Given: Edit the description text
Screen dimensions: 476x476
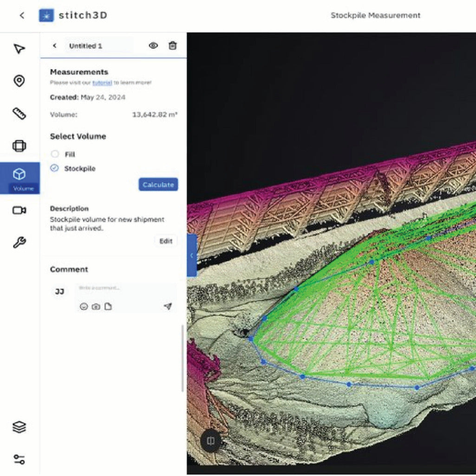Looking at the screenshot, I should click(166, 241).
